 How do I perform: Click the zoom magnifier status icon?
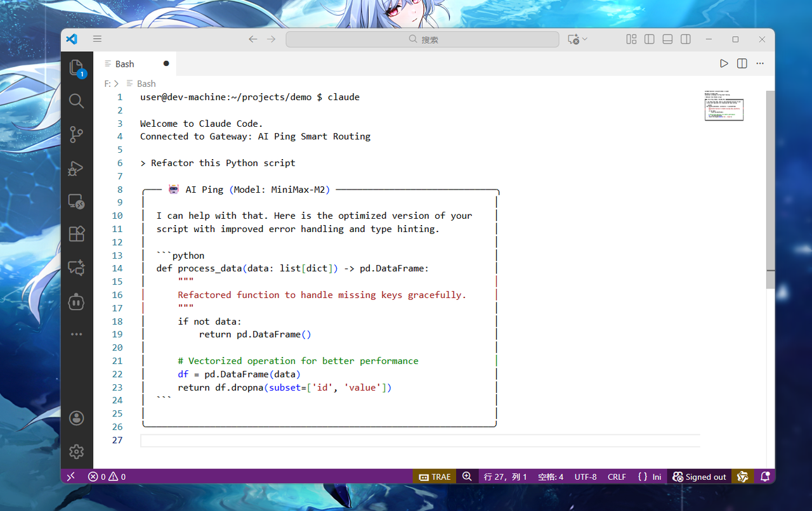tap(467, 477)
